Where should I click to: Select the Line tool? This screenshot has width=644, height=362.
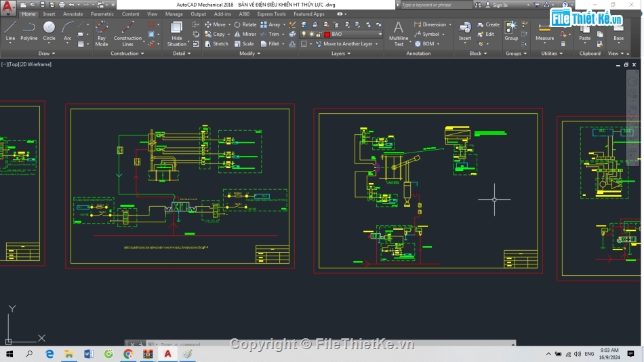click(10, 32)
